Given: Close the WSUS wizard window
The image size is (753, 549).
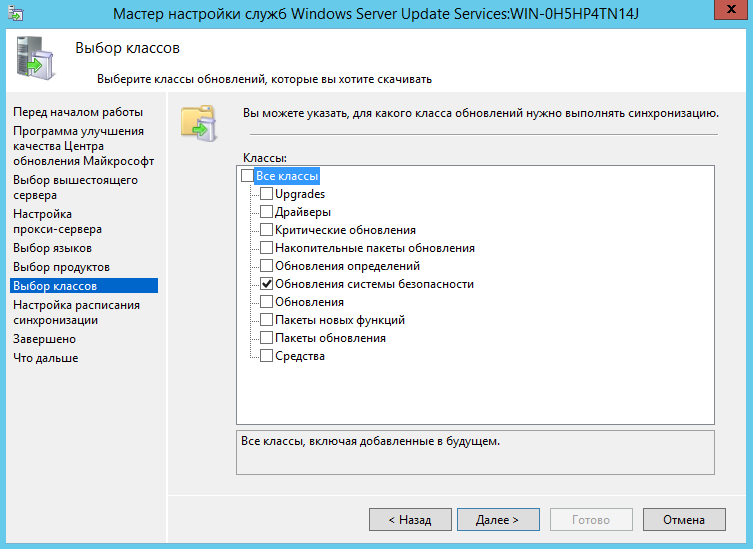Looking at the screenshot, I should coord(730,10).
